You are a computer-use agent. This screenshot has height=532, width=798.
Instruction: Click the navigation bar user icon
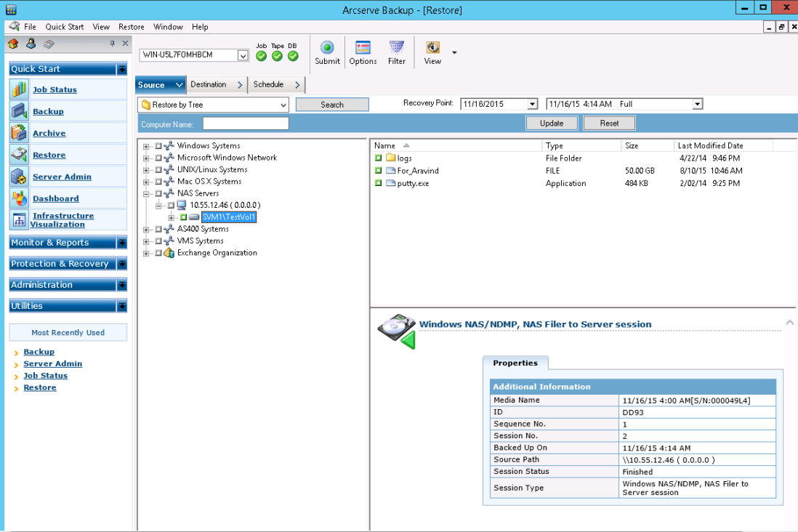click(x=31, y=44)
